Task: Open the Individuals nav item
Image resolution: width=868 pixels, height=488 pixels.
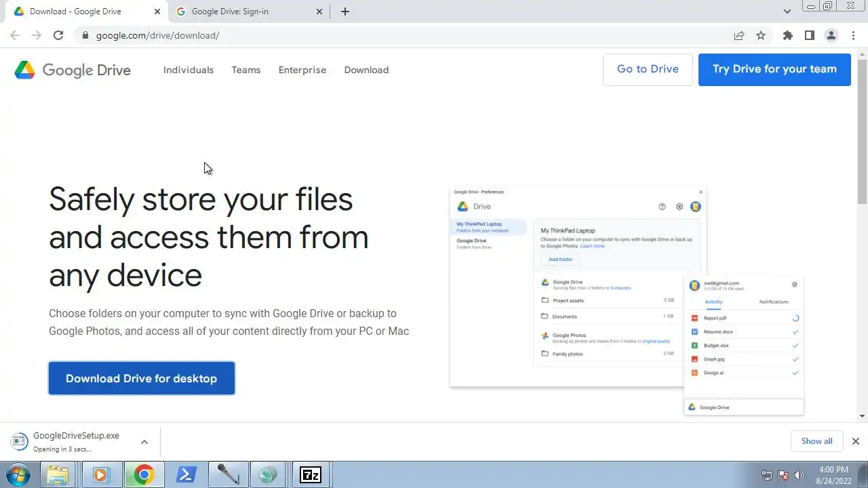Action: coord(189,70)
